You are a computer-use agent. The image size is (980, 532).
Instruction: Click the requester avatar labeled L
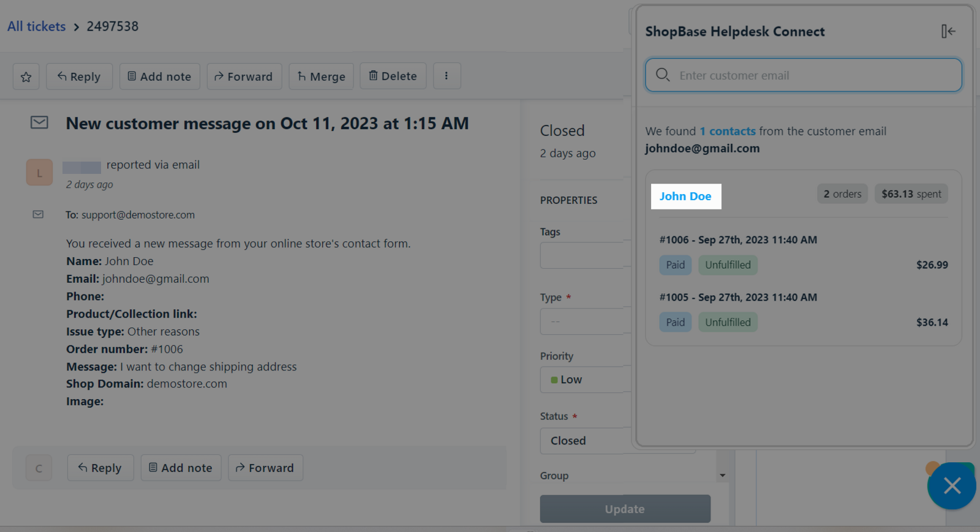tap(39, 173)
